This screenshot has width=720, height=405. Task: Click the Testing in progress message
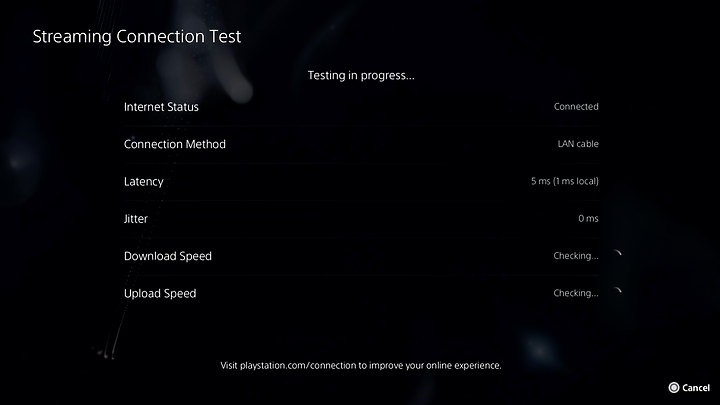[361, 75]
